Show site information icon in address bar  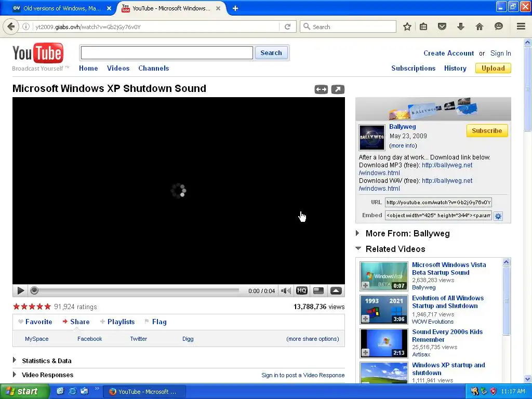tap(26, 26)
